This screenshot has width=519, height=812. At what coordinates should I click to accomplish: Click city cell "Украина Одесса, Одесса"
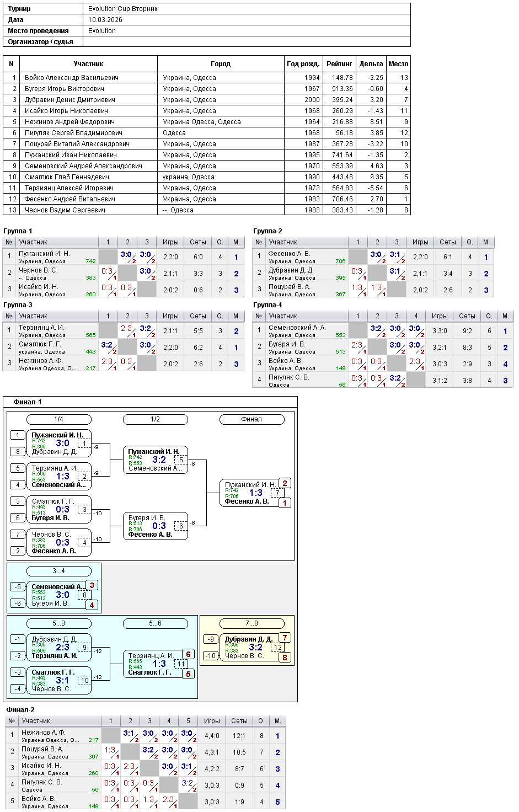pyautogui.click(x=202, y=122)
